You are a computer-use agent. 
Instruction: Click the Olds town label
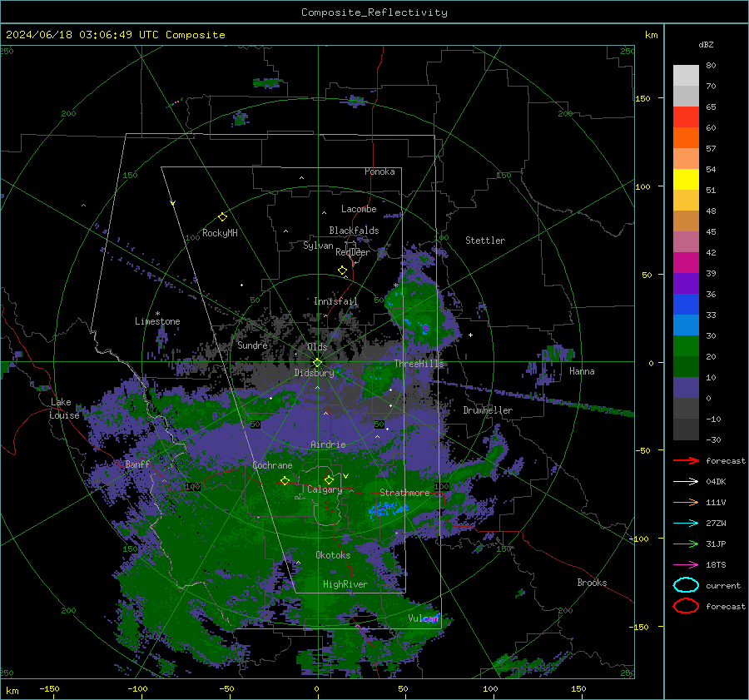[x=317, y=347]
